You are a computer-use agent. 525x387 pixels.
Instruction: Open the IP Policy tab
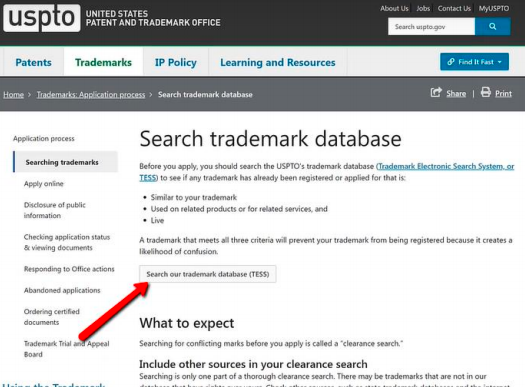(x=176, y=62)
